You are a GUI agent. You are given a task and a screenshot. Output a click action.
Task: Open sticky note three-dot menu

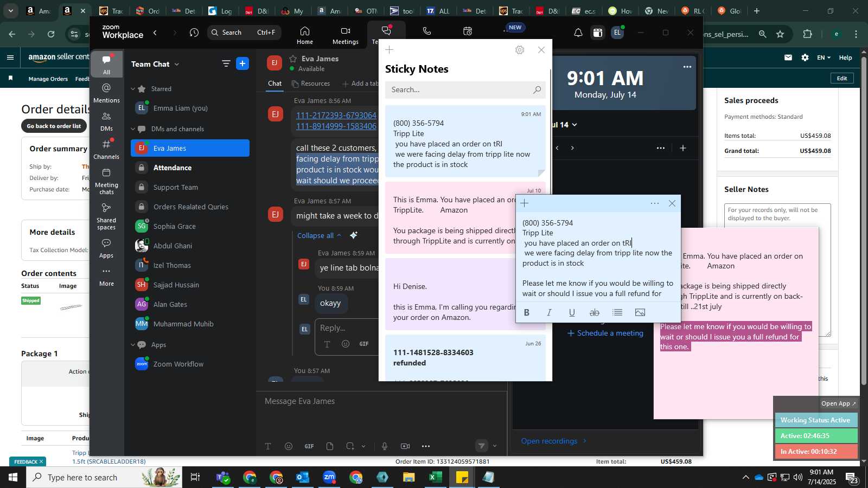(655, 203)
